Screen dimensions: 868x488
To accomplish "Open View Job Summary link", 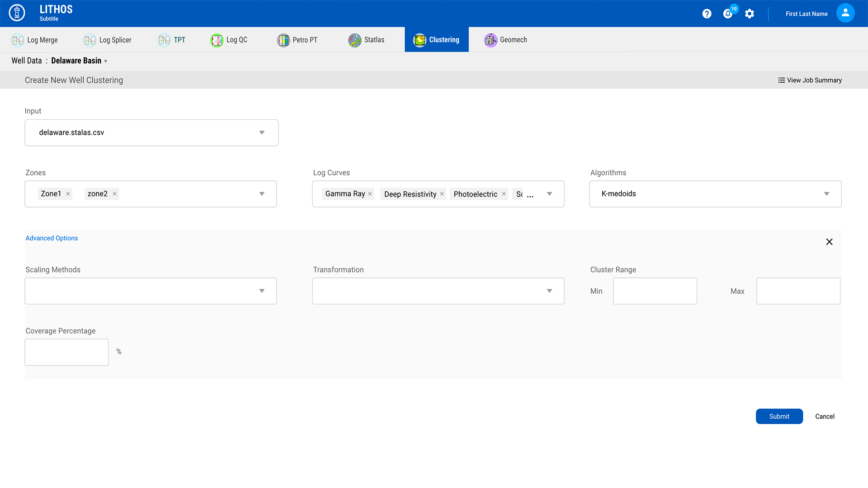I will pos(810,80).
